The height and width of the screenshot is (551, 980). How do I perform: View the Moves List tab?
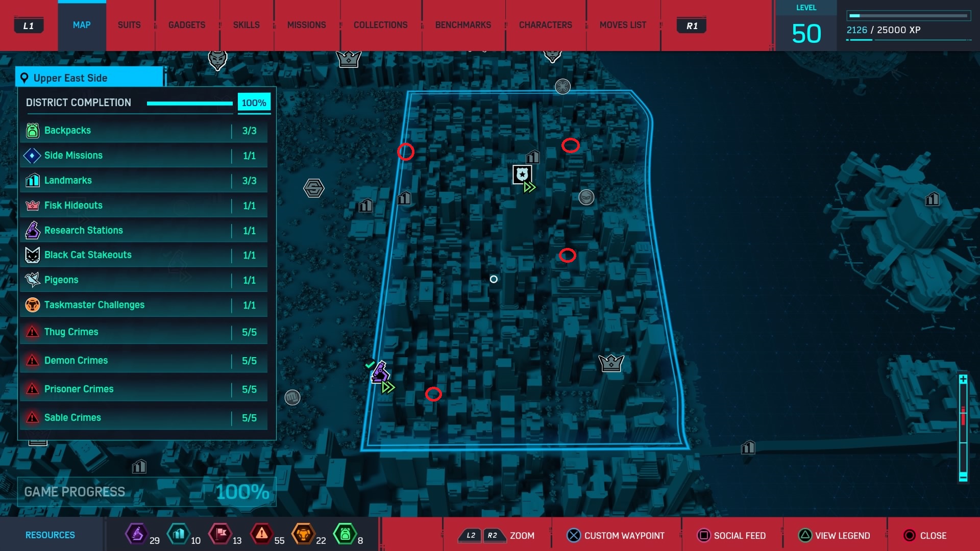(623, 25)
